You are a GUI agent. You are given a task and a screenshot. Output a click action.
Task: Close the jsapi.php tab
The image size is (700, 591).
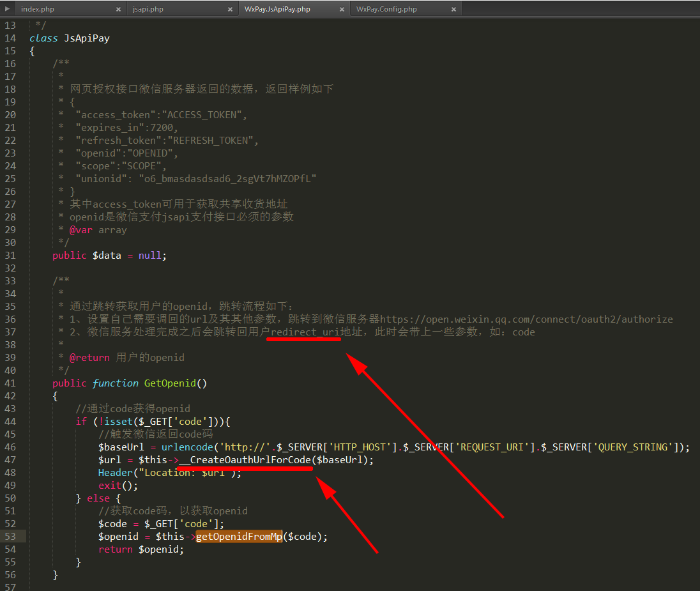click(231, 10)
